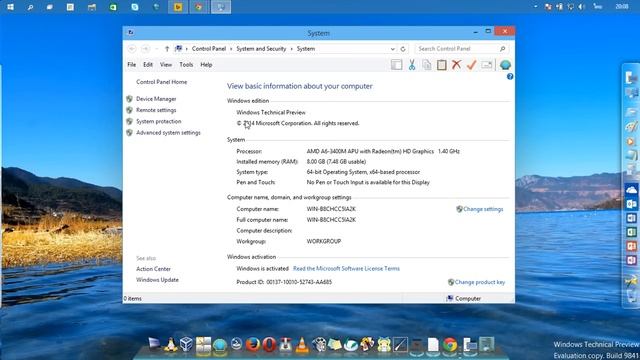Click the taskbar Search magnifier icon
Viewport: 640px width, 360px height.
[x=30, y=7]
